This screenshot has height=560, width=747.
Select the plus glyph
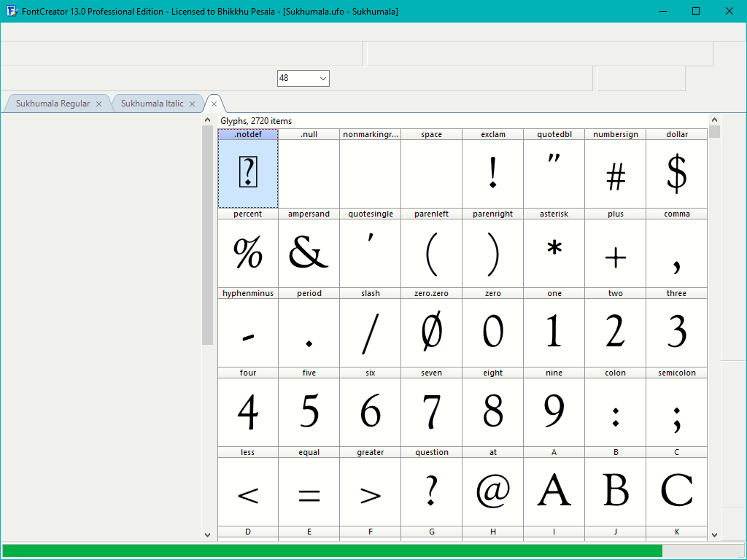pos(616,248)
